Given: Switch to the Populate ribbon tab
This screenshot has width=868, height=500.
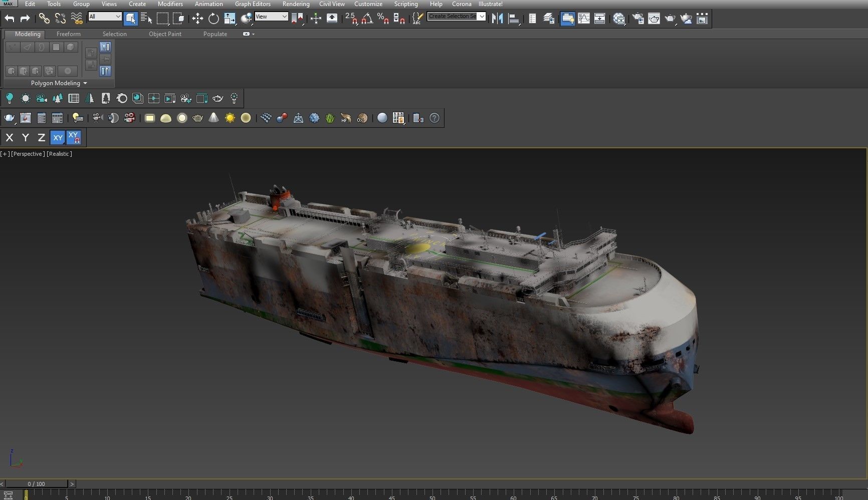Looking at the screenshot, I should pos(215,34).
